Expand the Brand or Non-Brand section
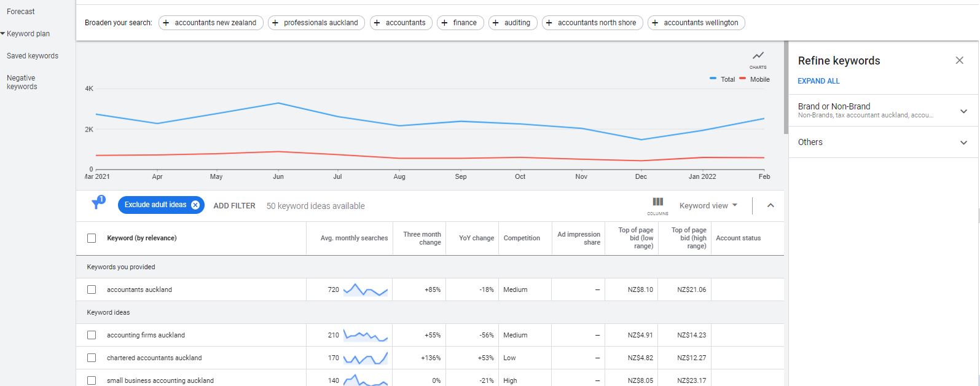The height and width of the screenshot is (386, 980). coord(963,111)
